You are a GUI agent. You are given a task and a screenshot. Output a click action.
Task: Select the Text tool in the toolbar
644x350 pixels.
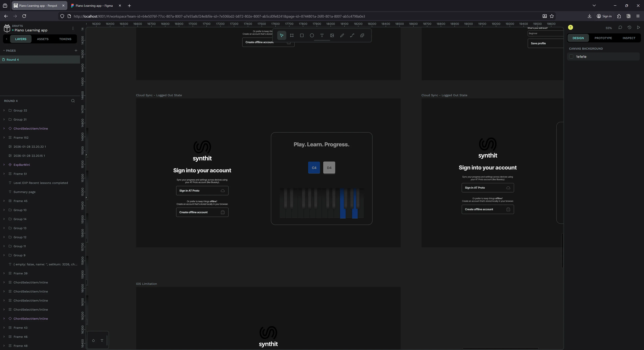(x=322, y=36)
